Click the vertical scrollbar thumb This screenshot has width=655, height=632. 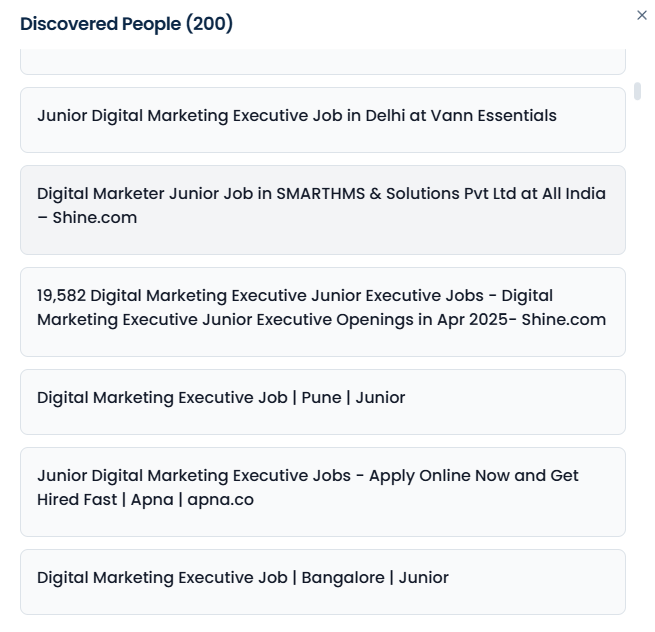637,91
